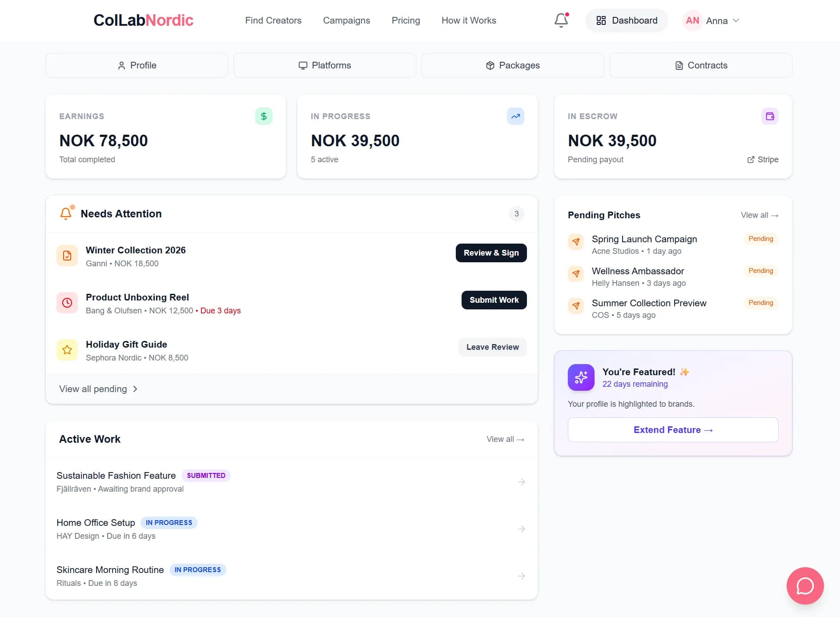Open the chat bubble in the bottom corner
Image resolution: width=840 pixels, height=617 pixels.
[x=805, y=585]
